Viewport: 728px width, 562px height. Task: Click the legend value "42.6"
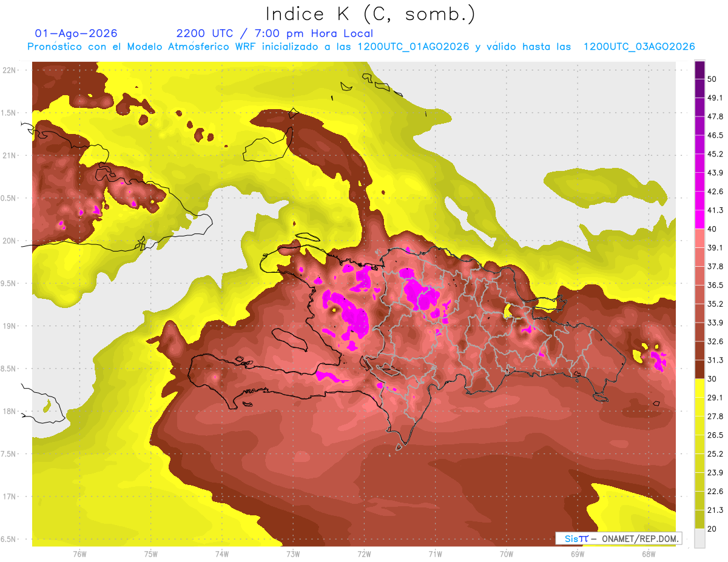pos(715,192)
